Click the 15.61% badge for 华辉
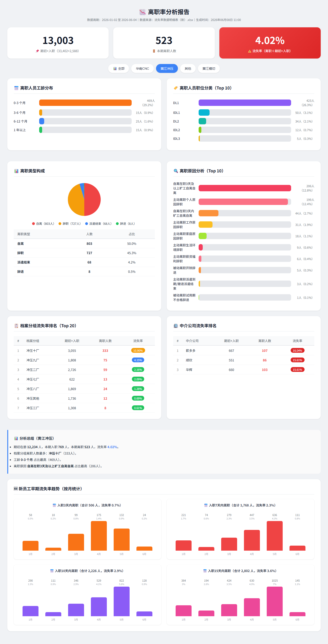This screenshot has width=328, height=644. [x=297, y=370]
